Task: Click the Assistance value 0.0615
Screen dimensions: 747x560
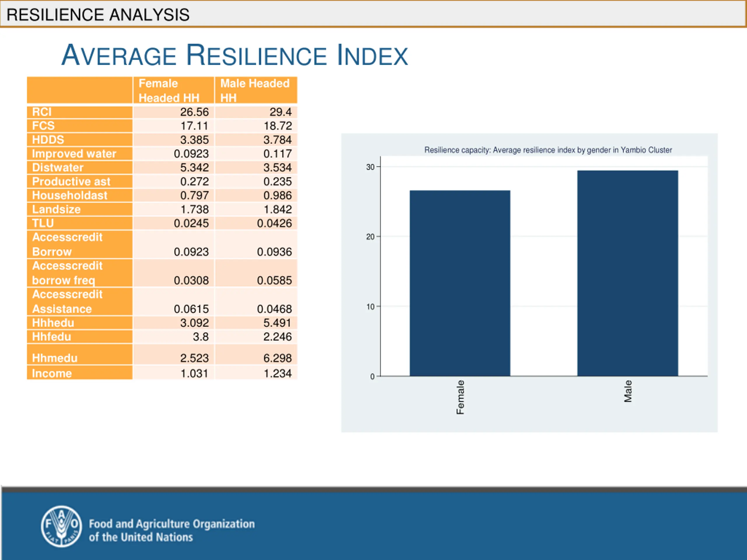Action: point(191,309)
